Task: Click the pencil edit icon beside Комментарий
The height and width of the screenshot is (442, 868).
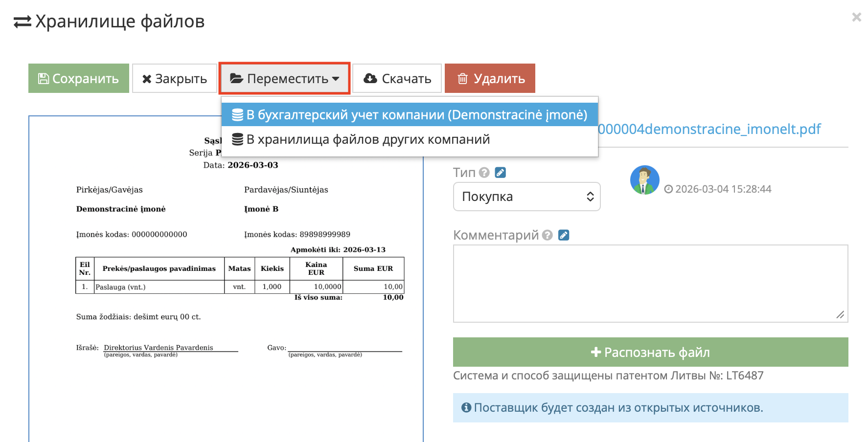Action: (563, 235)
